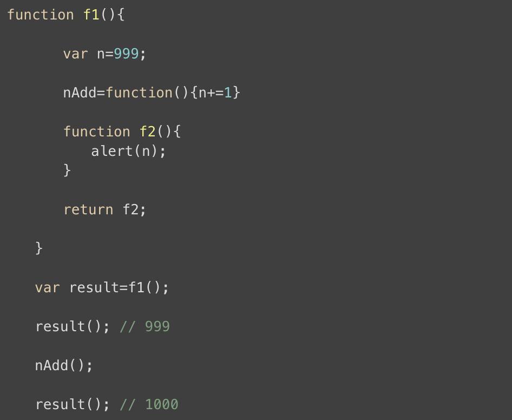
Task: Click the f1 name in the function declaration
Action: pos(91,15)
